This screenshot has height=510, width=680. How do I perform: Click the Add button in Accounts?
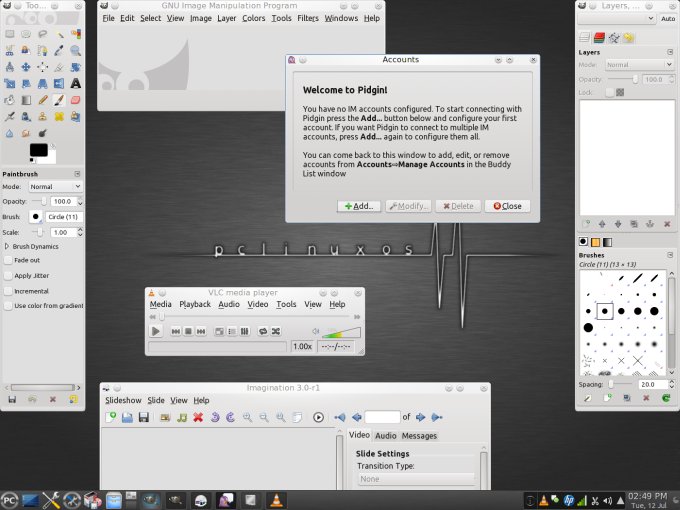[358, 206]
